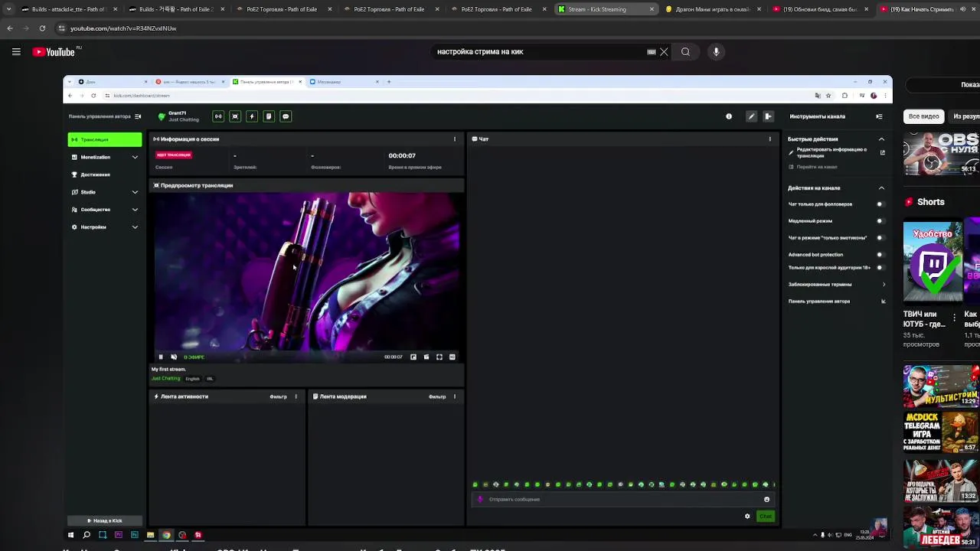Clear the YouTube search box text
The image size is (980, 551).
point(664,52)
